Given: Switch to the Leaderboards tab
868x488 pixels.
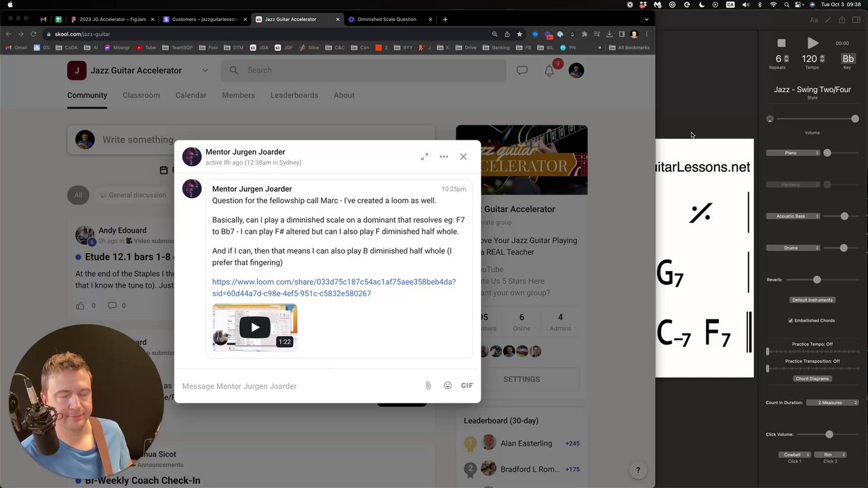Looking at the screenshot, I should (x=294, y=95).
